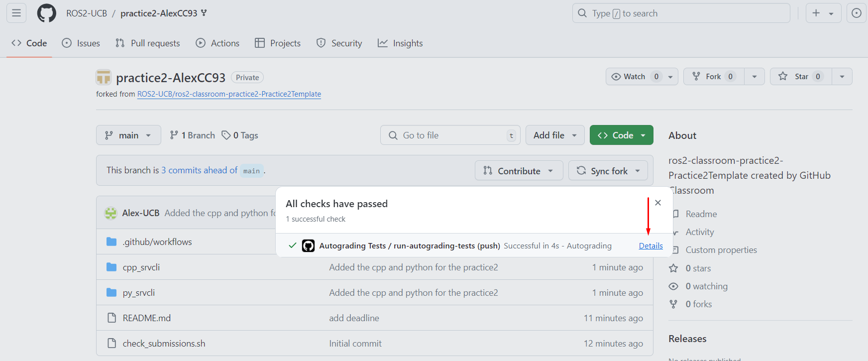Image resolution: width=868 pixels, height=361 pixels.
Task: Focus the Go to file field
Action: pos(450,135)
